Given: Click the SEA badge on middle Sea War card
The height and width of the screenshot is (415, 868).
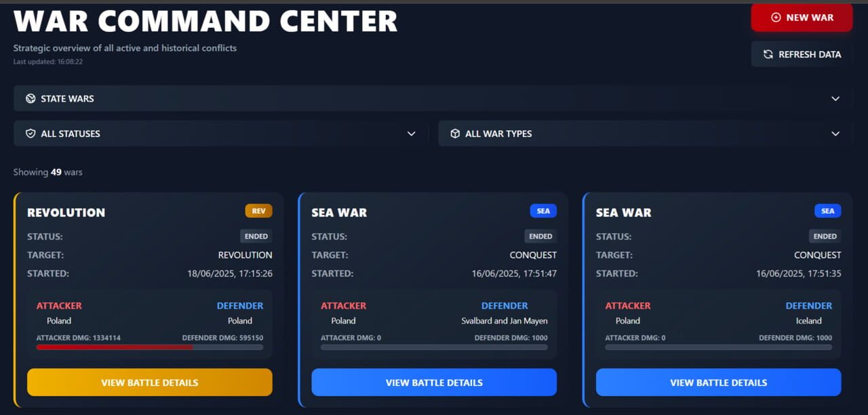Looking at the screenshot, I should [542, 211].
